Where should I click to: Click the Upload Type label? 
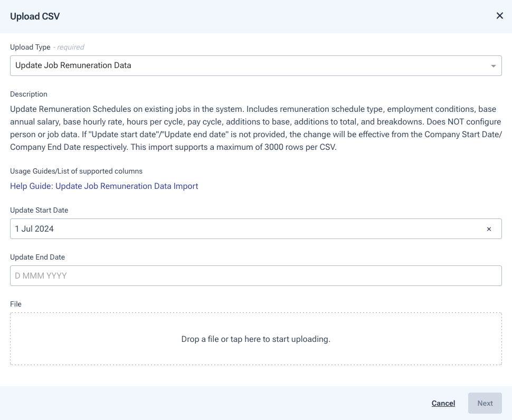pyautogui.click(x=30, y=47)
